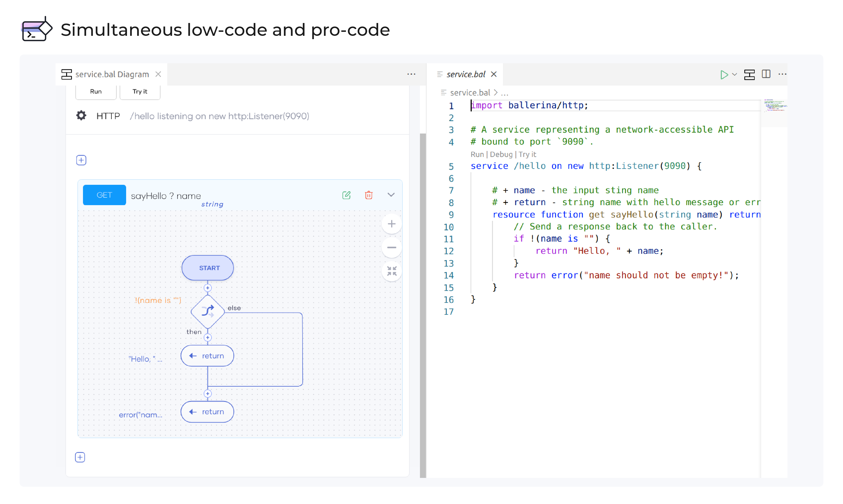
Task: Split the code editor with the split-editor icon
Action: (766, 74)
